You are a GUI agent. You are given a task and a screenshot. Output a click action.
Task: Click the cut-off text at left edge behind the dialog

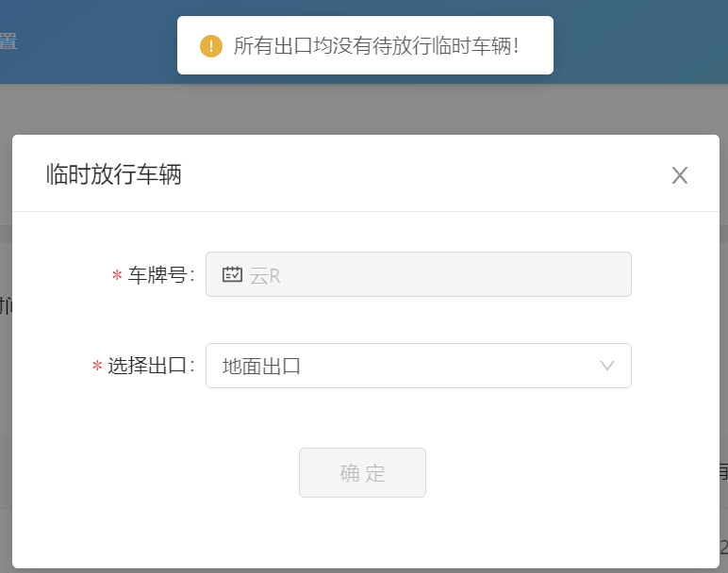click(6, 305)
